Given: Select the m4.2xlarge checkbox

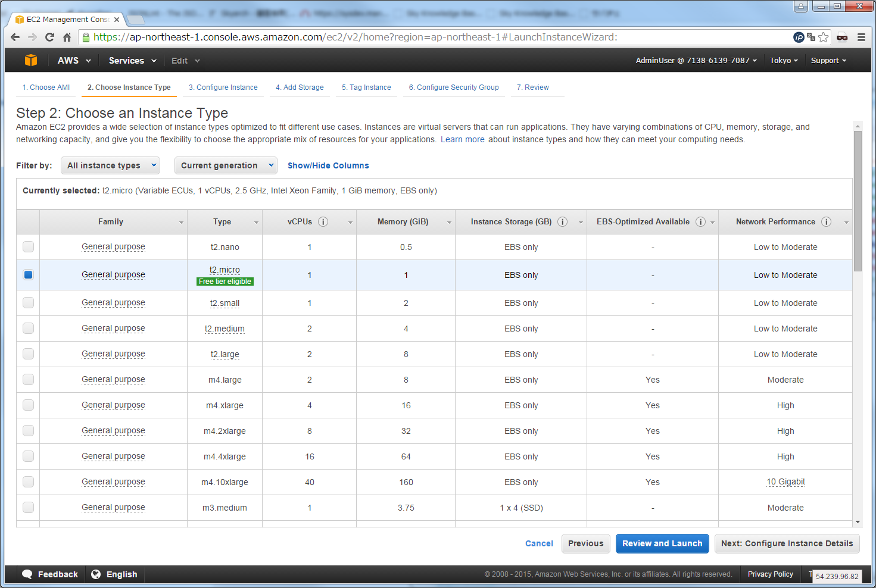Looking at the screenshot, I should tap(28, 430).
